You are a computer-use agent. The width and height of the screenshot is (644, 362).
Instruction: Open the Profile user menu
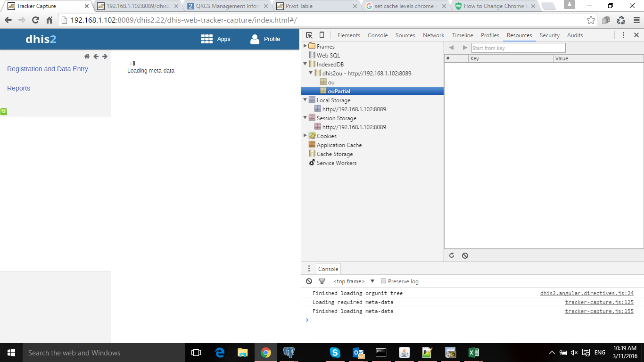point(265,39)
